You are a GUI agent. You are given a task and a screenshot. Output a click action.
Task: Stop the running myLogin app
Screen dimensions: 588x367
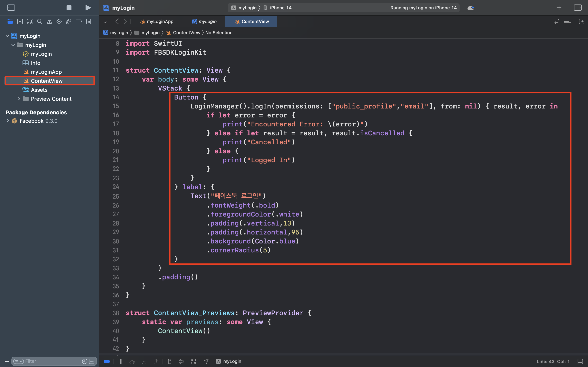coord(69,8)
